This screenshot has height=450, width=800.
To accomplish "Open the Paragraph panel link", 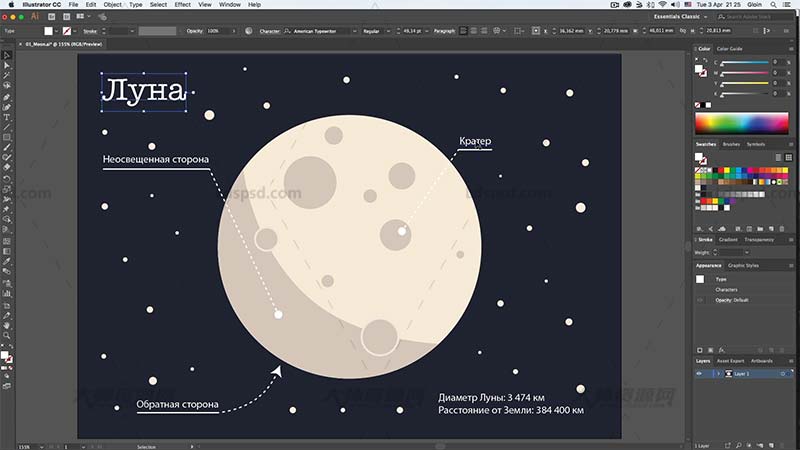I will point(444,31).
